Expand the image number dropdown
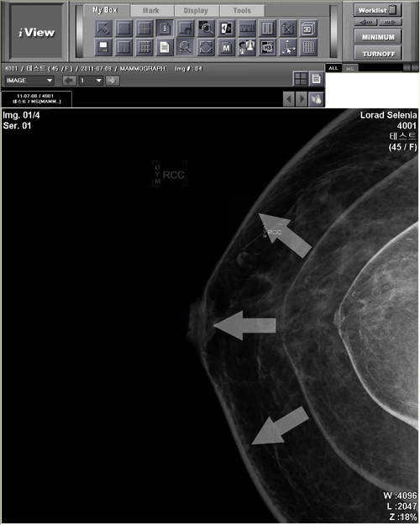 (x=91, y=81)
